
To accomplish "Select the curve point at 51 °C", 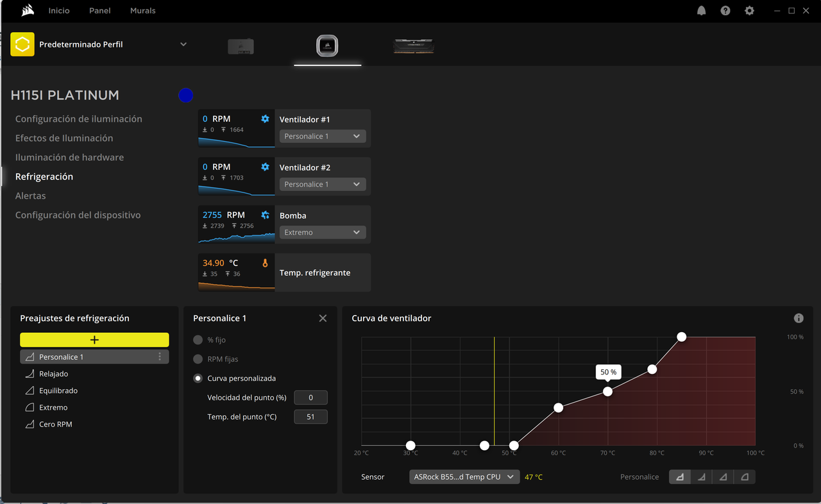I will tap(514, 446).
